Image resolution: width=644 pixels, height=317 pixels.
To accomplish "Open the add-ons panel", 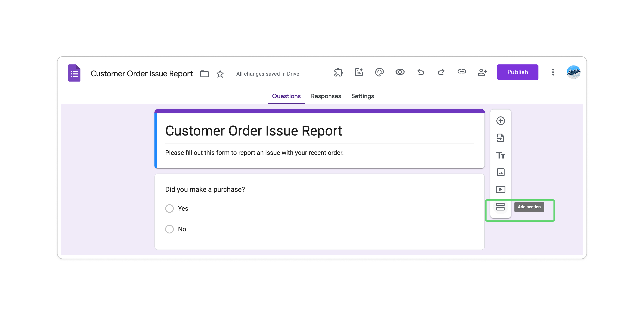I will [339, 72].
